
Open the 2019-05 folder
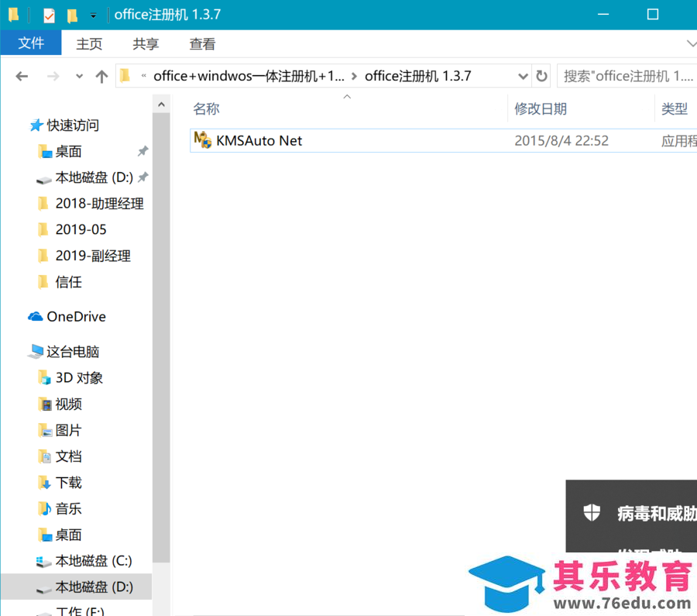coord(81,230)
